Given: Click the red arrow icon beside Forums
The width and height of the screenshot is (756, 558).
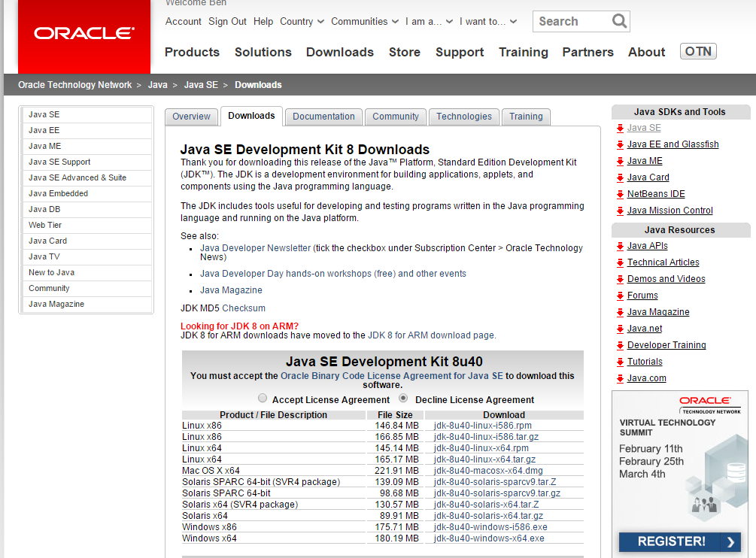Looking at the screenshot, I should click(620, 296).
